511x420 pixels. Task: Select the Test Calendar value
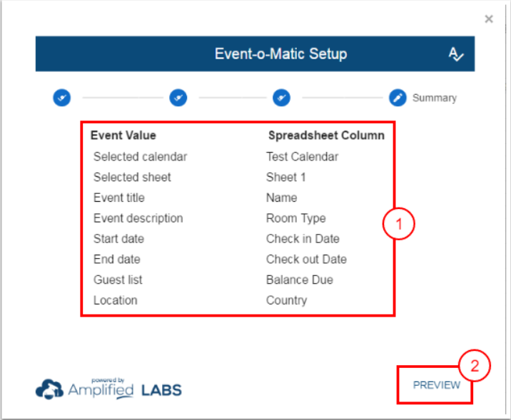(302, 157)
